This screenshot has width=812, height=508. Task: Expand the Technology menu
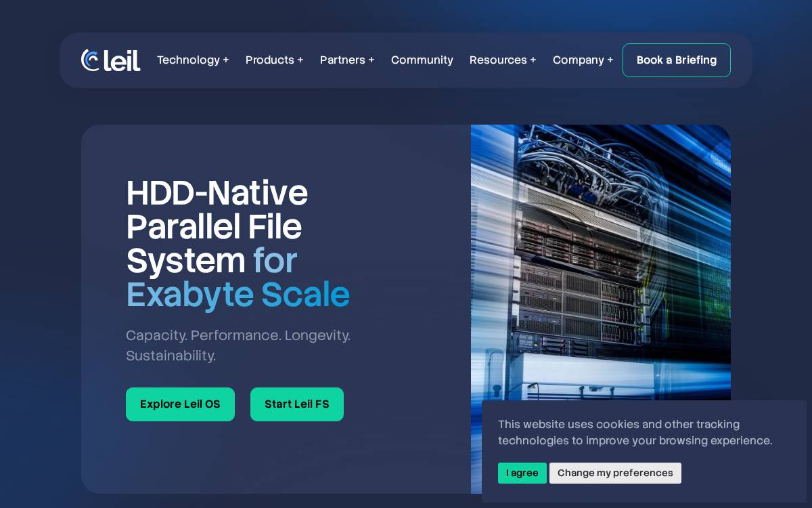[193, 60]
